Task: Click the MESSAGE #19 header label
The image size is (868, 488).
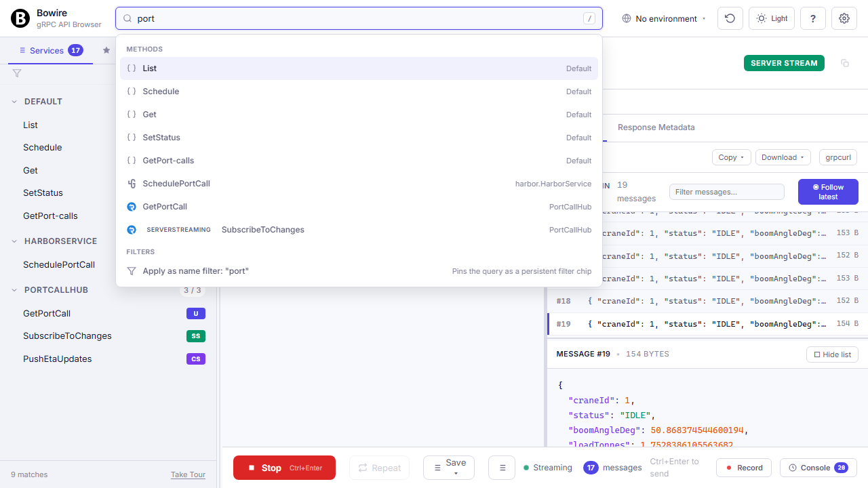Action: tap(583, 354)
